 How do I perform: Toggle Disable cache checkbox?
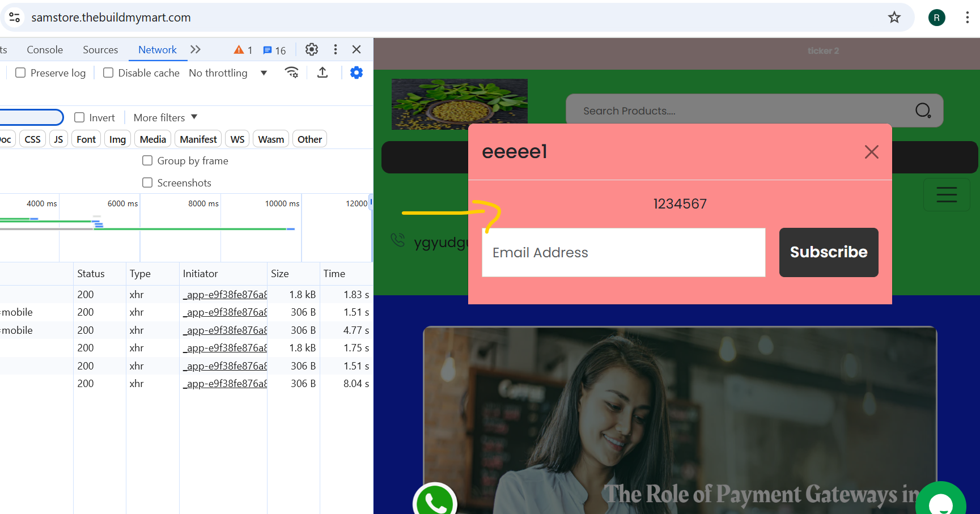pyautogui.click(x=108, y=73)
